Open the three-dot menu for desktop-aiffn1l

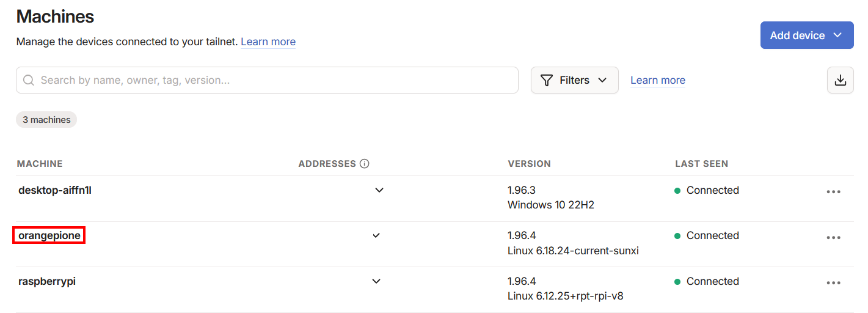(833, 191)
